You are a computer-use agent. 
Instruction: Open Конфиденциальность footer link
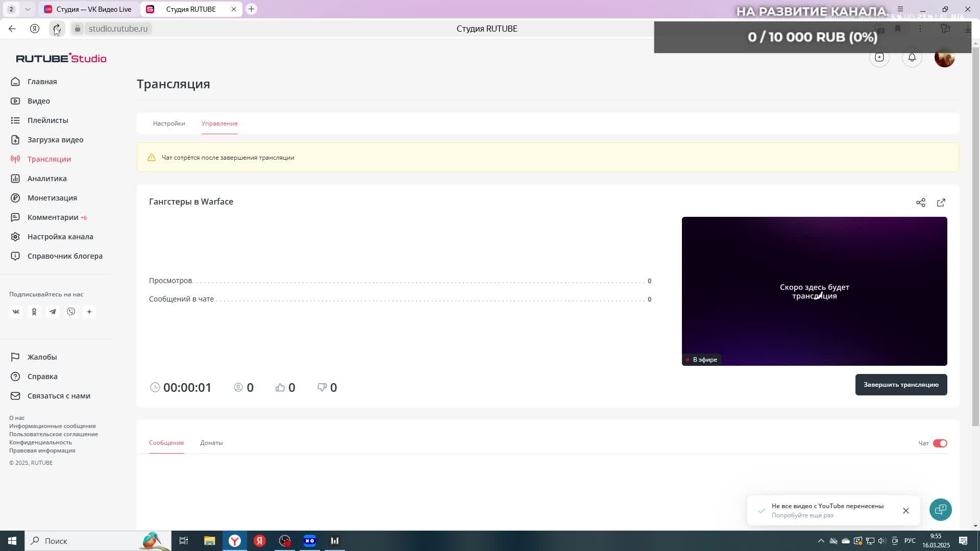pos(40,442)
